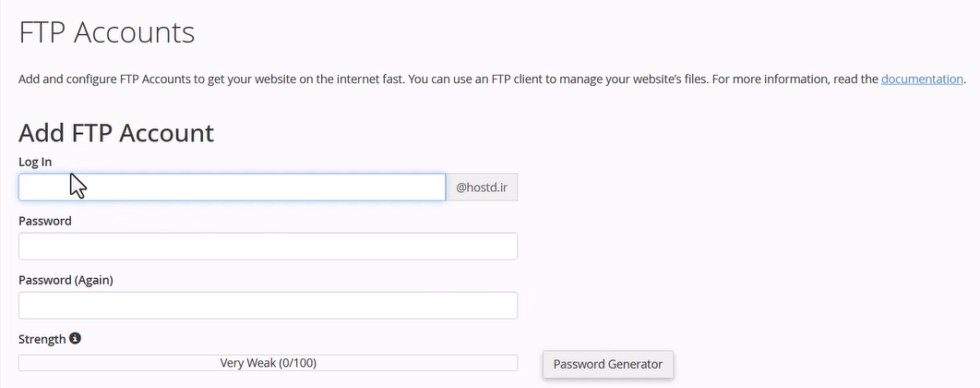
Task: Click the password strength meter bar
Action: [x=268, y=363]
